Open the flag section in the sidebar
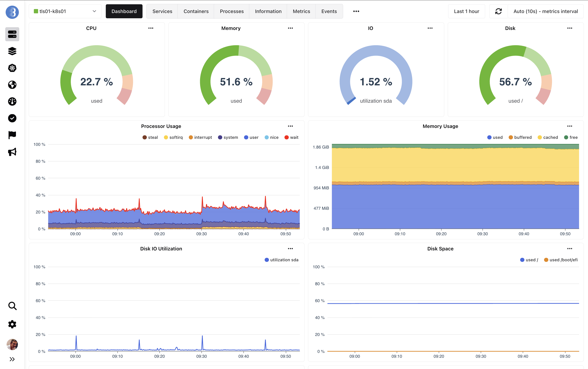588x369 pixels. [12, 135]
